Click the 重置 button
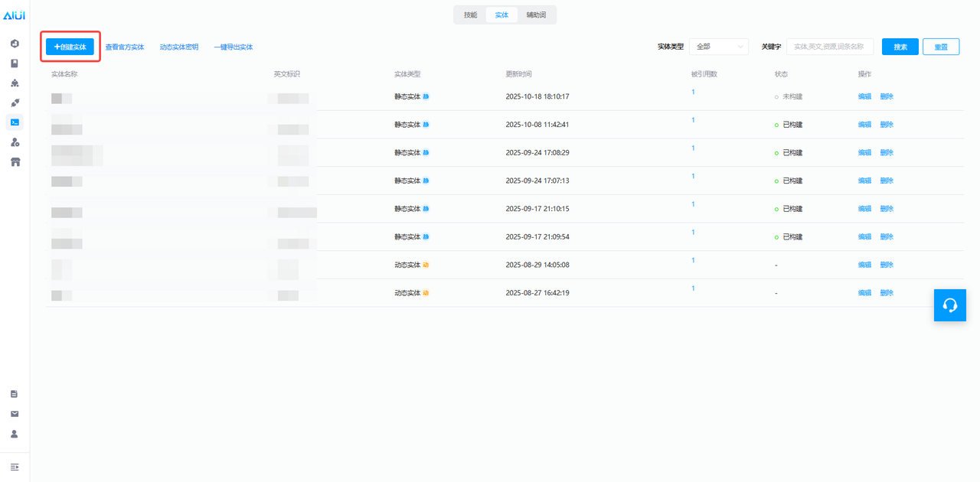This screenshot has height=482, width=980. 941,47
